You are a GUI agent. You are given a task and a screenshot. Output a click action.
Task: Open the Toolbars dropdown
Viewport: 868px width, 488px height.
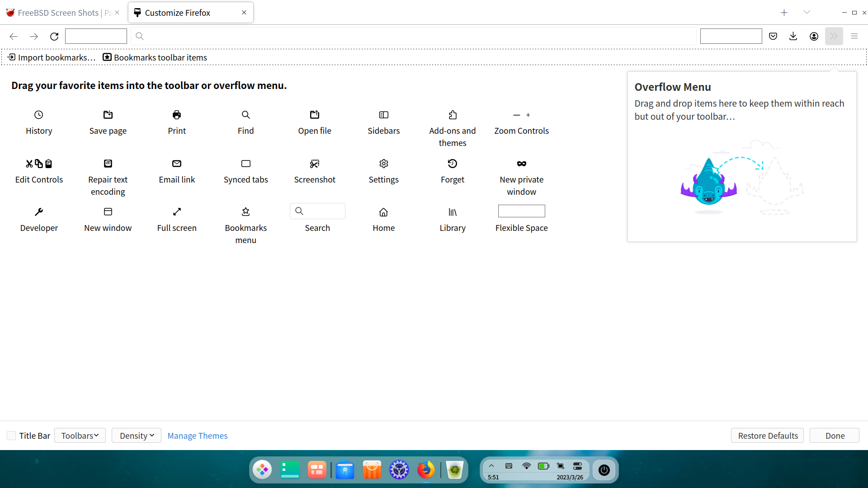[x=80, y=436]
